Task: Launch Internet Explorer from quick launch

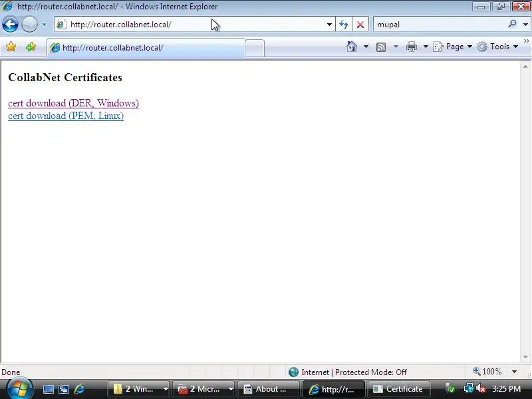Action: [79, 389]
